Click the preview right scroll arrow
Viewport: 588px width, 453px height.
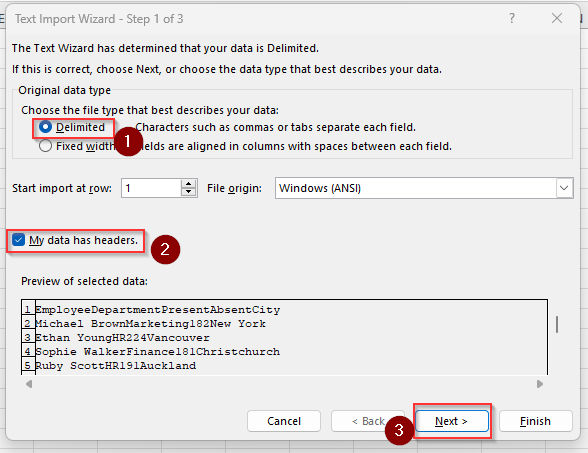[540, 384]
